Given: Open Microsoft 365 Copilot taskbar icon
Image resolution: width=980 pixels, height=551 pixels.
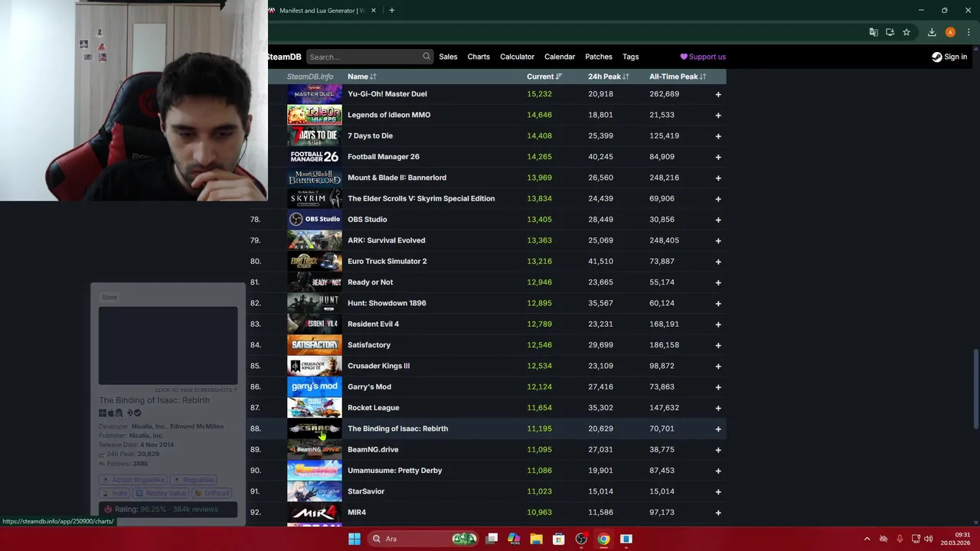Looking at the screenshot, I should coord(514,539).
